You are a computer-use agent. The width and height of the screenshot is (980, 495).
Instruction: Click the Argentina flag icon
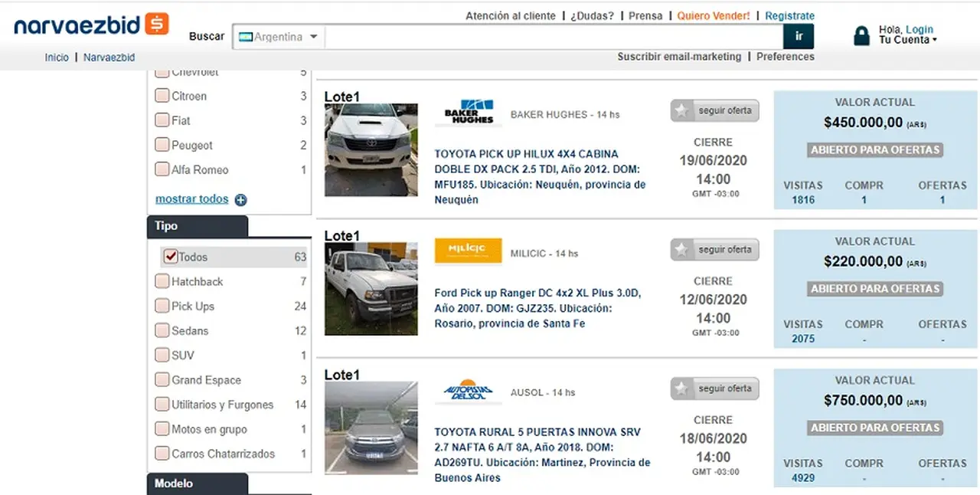246,37
